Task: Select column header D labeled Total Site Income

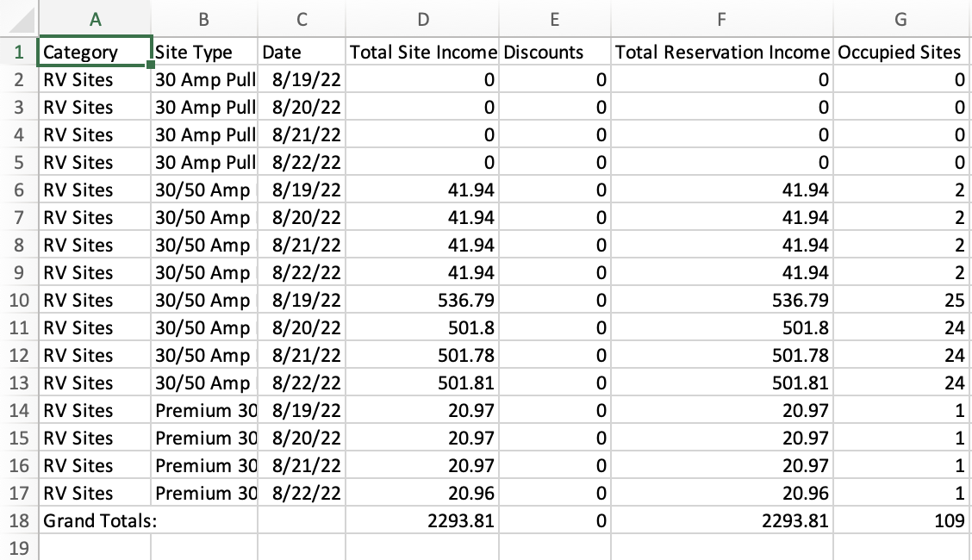Action: click(x=422, y=19)
